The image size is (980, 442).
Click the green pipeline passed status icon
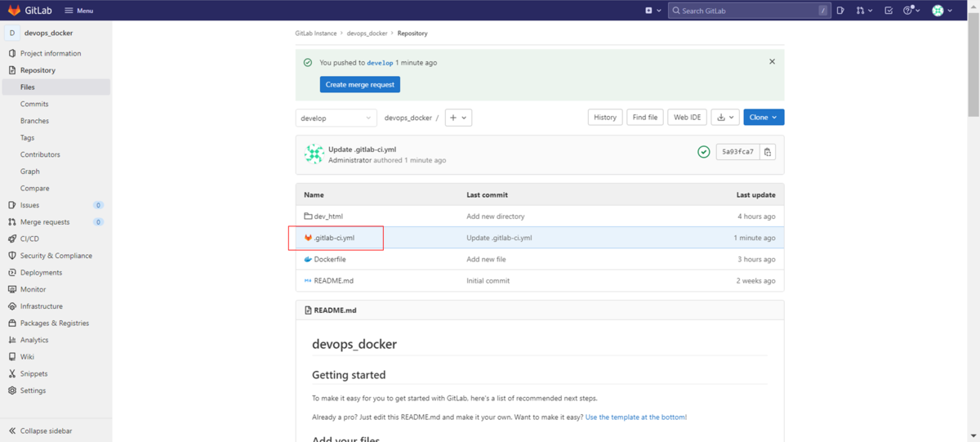pyautogui.click(x=703, y=152)
